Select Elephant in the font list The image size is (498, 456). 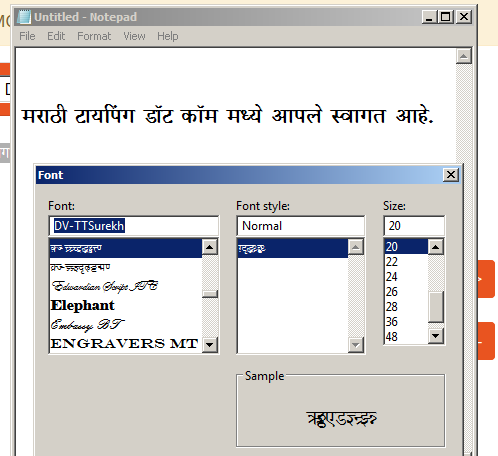click(126, 305)
